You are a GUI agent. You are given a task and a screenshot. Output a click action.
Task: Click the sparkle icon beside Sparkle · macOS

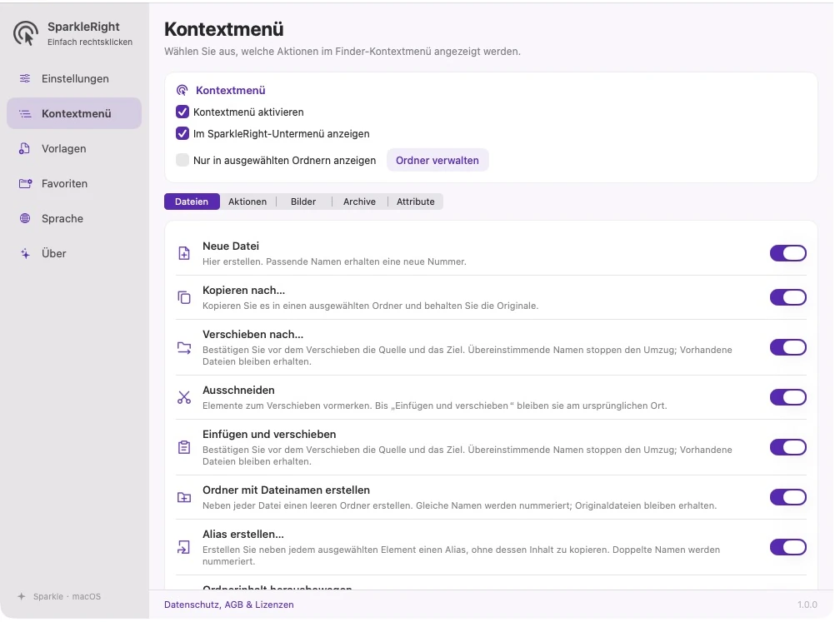point(22,596)
